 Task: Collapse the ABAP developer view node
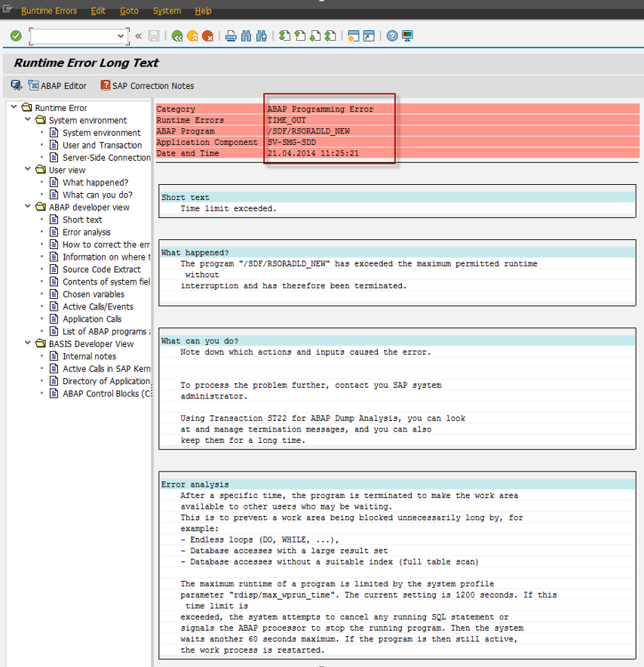point(27,207)
